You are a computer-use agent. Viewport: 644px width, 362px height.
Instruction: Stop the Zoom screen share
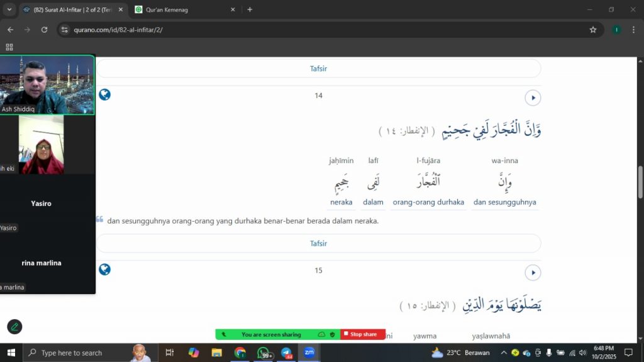click(363, 334)
